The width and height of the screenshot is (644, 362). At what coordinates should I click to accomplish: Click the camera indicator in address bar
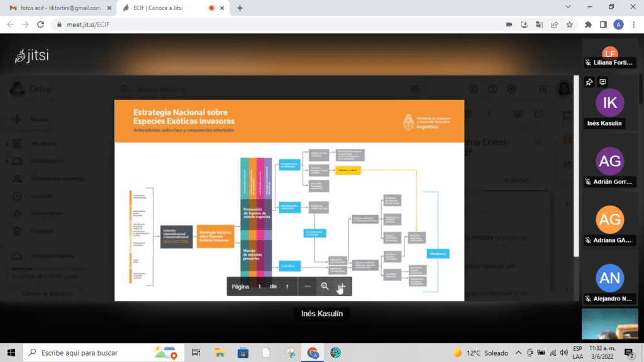509,25
